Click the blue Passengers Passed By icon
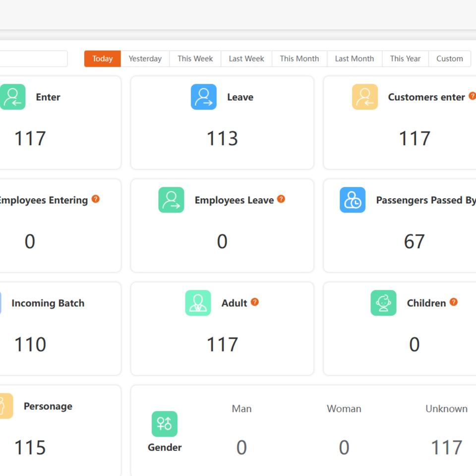Viewport: 476px width, 476px height. (x=352, y=200)
